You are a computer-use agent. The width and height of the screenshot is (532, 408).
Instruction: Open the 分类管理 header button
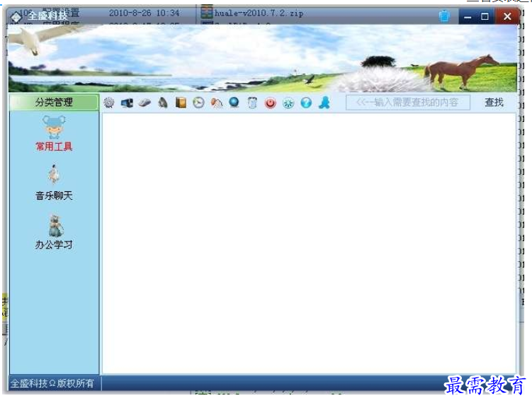tap(54, 102)
